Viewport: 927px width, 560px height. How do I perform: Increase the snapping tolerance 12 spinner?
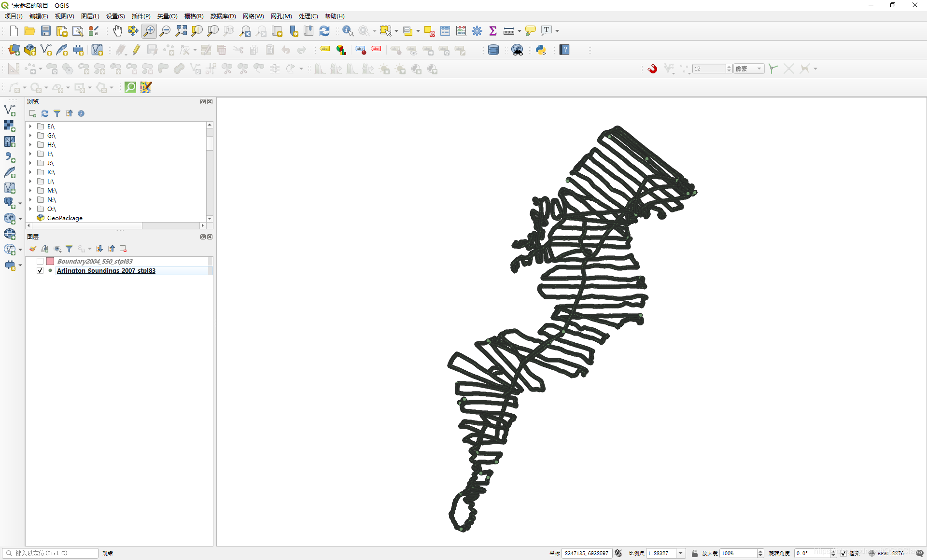[729, 67]
